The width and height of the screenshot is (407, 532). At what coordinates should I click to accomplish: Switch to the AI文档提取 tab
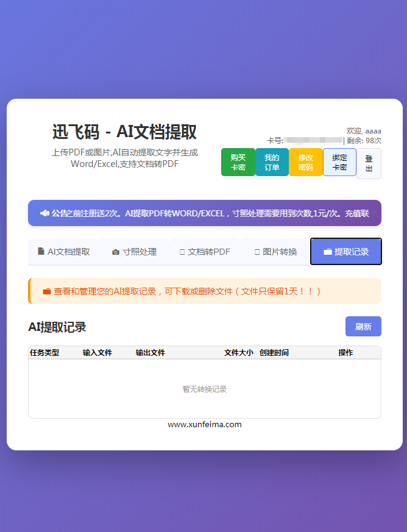point(64,252)
